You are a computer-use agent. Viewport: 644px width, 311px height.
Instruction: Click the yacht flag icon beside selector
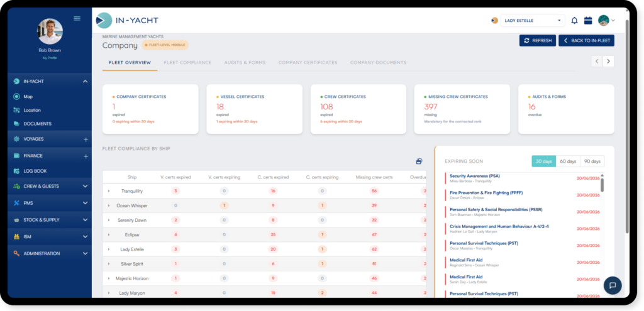494,21
